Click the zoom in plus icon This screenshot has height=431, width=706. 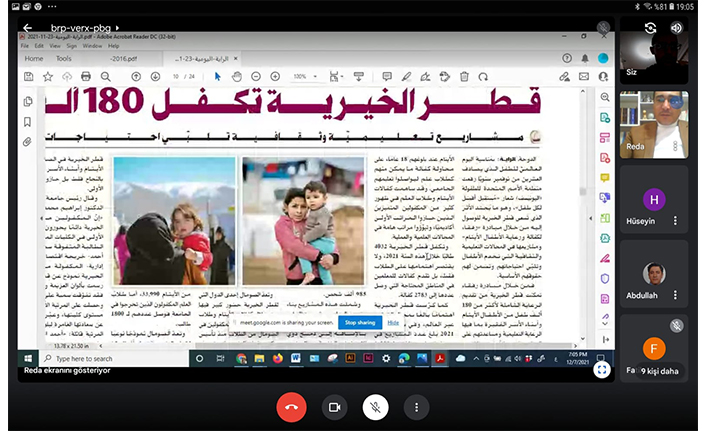275,77
